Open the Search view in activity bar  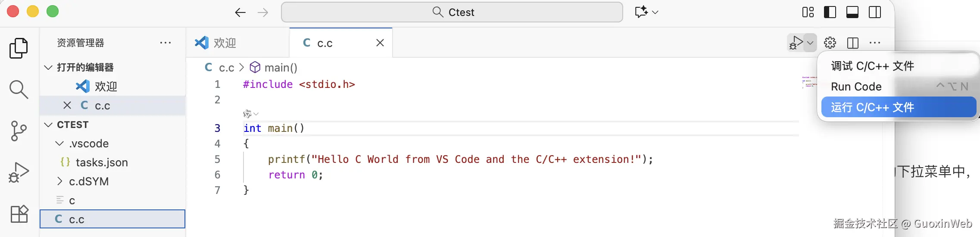click(19, 89)
